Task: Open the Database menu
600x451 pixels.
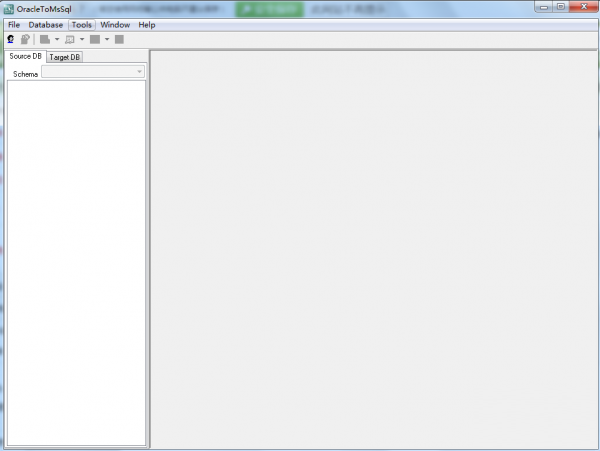Action: pyautogui.click(x=46, y=25)
